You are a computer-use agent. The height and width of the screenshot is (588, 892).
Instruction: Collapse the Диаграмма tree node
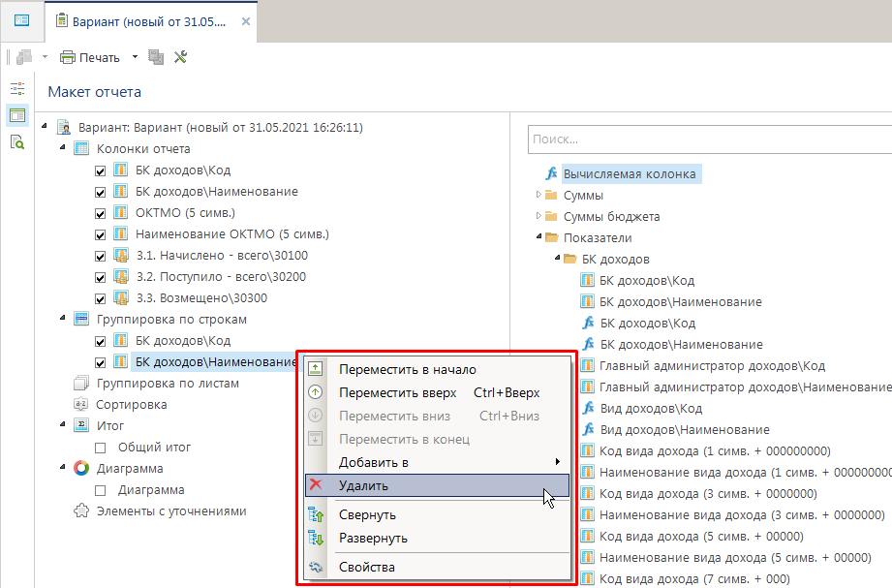tap(63, 467)
